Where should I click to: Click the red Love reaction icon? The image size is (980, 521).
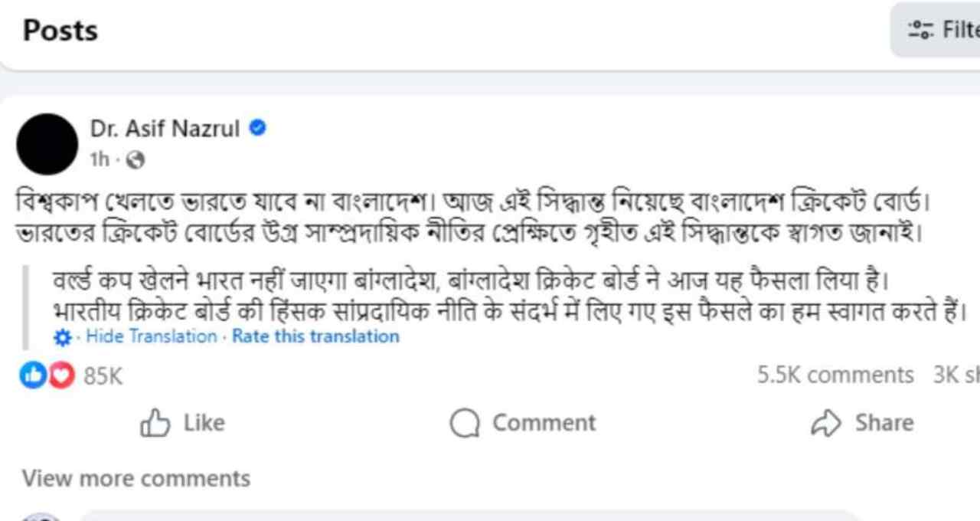coord(61,375)
